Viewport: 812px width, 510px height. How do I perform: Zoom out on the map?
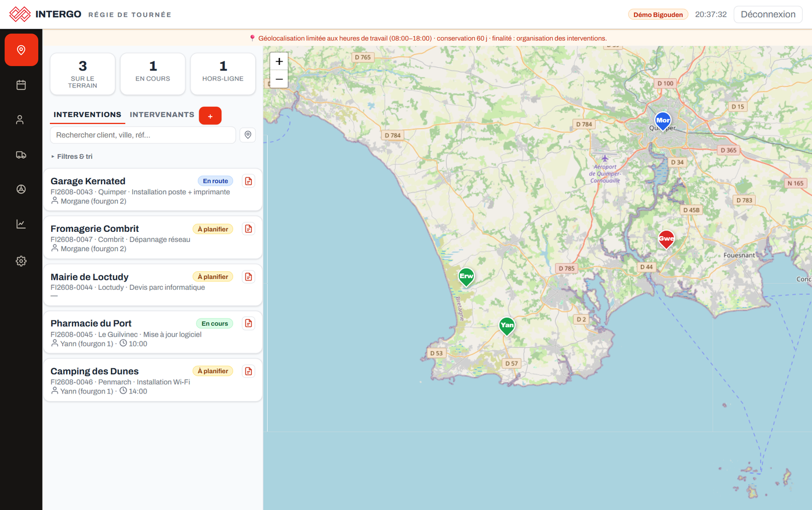279,79
